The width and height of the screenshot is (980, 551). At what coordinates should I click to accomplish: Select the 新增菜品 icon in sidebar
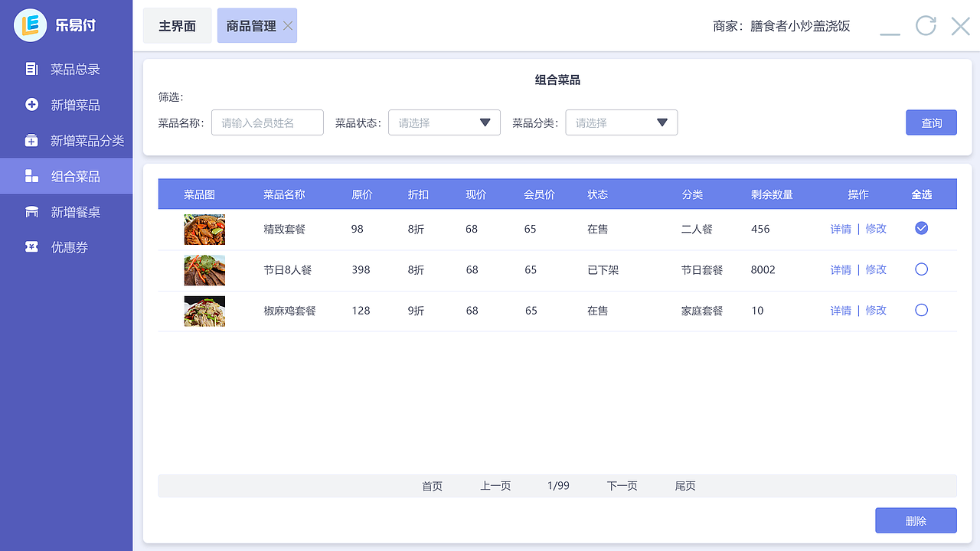click(31, 104)
